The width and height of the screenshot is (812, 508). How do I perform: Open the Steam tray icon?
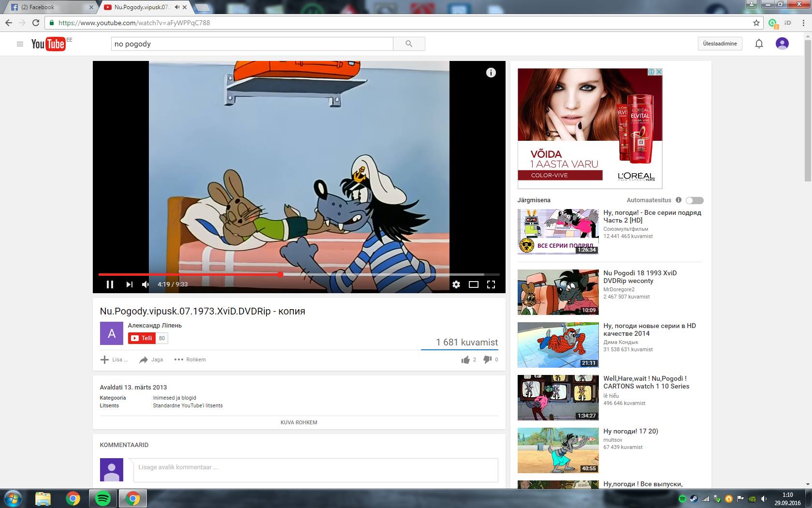tap(694, 499)
